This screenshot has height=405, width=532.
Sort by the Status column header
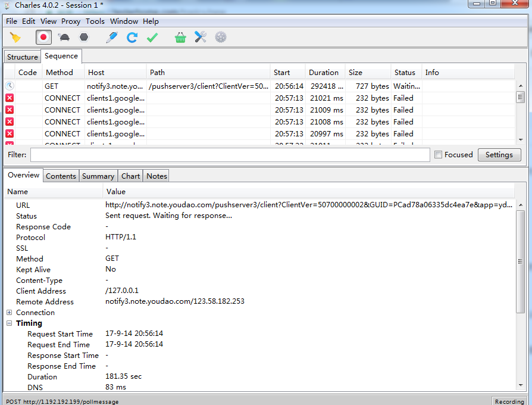tap(406, 72)
